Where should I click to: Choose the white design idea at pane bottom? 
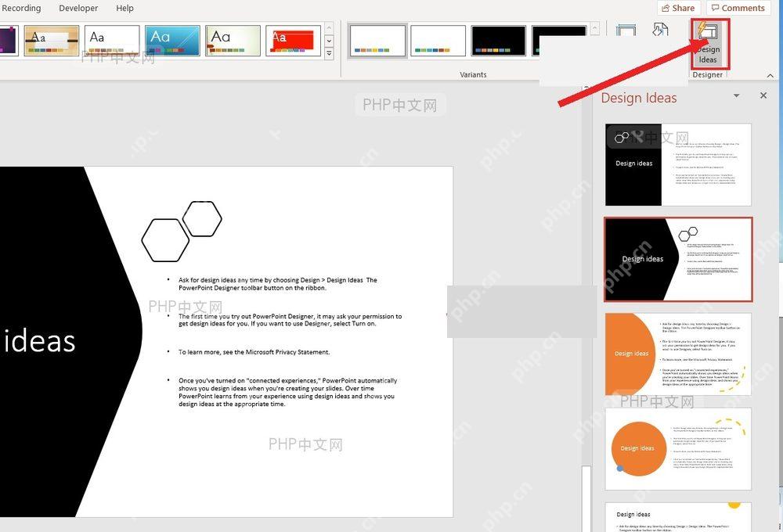(678, 517)
